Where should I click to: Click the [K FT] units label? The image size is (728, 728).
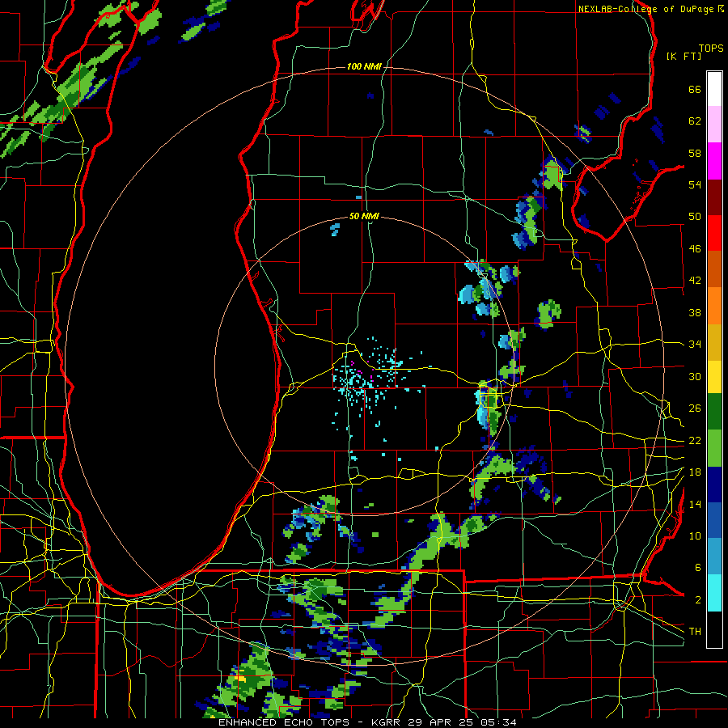684,57
